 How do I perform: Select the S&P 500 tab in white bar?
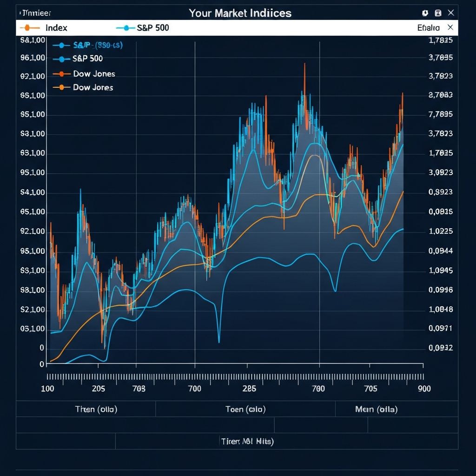tap(153, 28)
